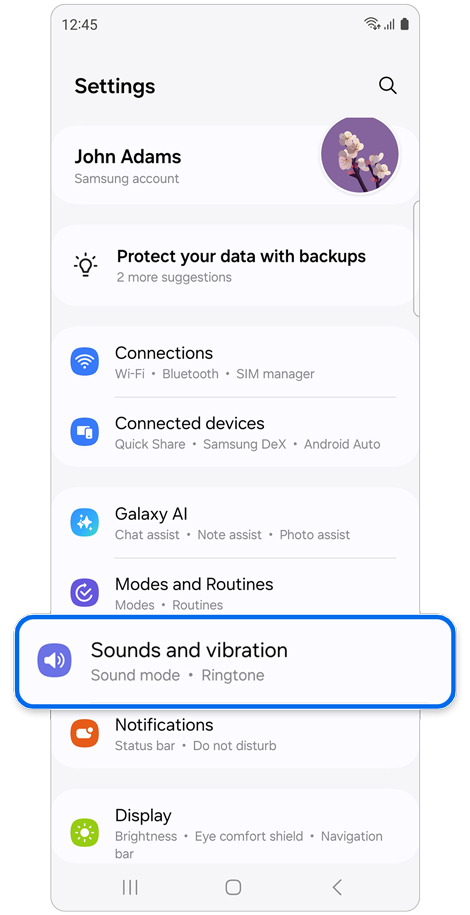Open the Display settings entry
The width and height of the screenshot is (470, 915).
(235, 827)
